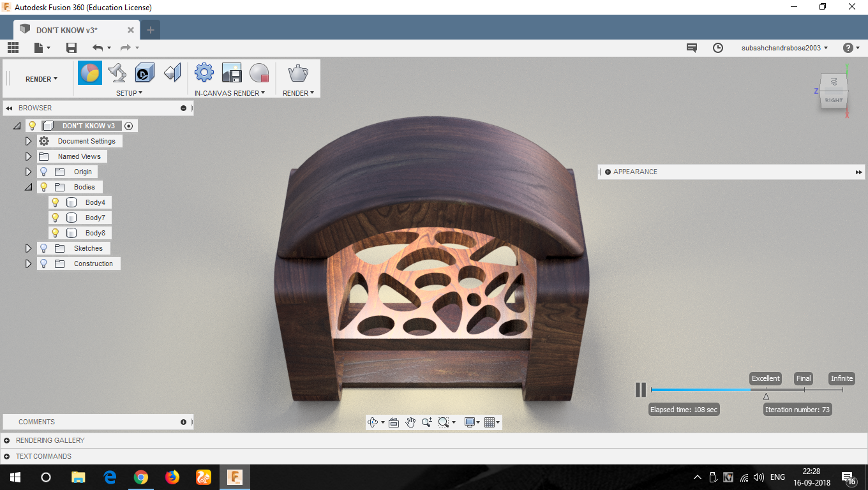Open the Render teapot tool

pos(297,73)
